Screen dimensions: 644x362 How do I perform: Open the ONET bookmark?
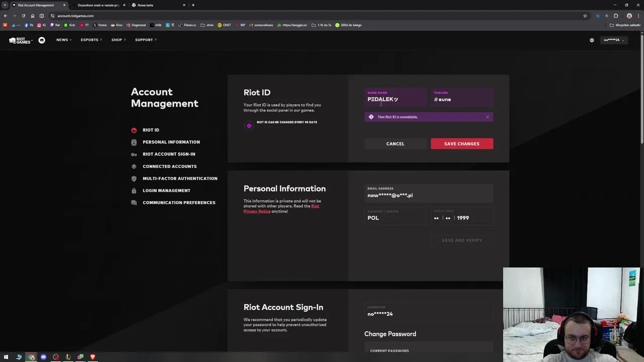[224, 25]
